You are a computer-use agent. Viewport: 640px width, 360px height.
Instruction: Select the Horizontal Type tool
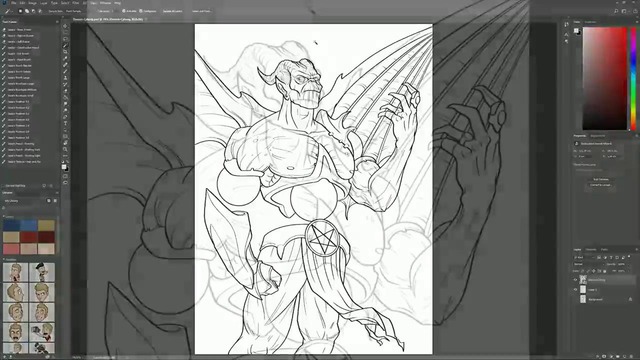click(65, 123)
